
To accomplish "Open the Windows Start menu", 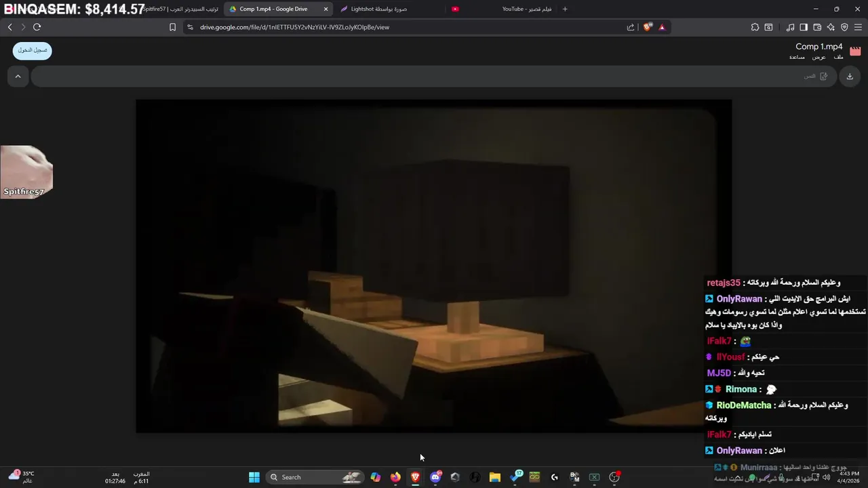I will pyautogui.click(x=254, y=477).
